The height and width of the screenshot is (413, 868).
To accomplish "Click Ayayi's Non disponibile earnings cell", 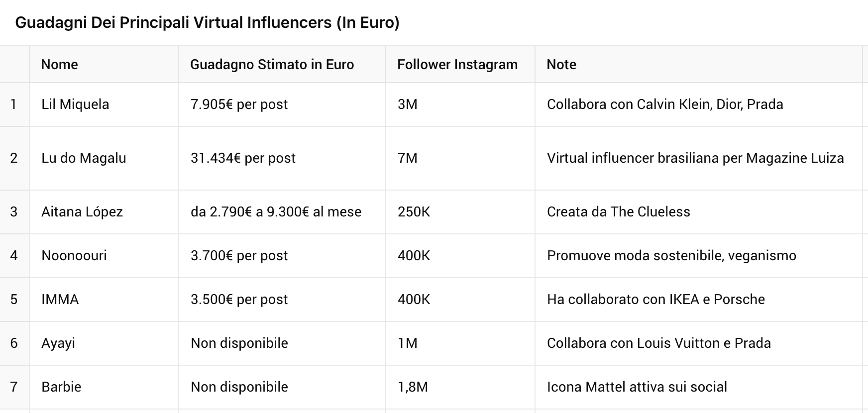I will click(239, 343).
